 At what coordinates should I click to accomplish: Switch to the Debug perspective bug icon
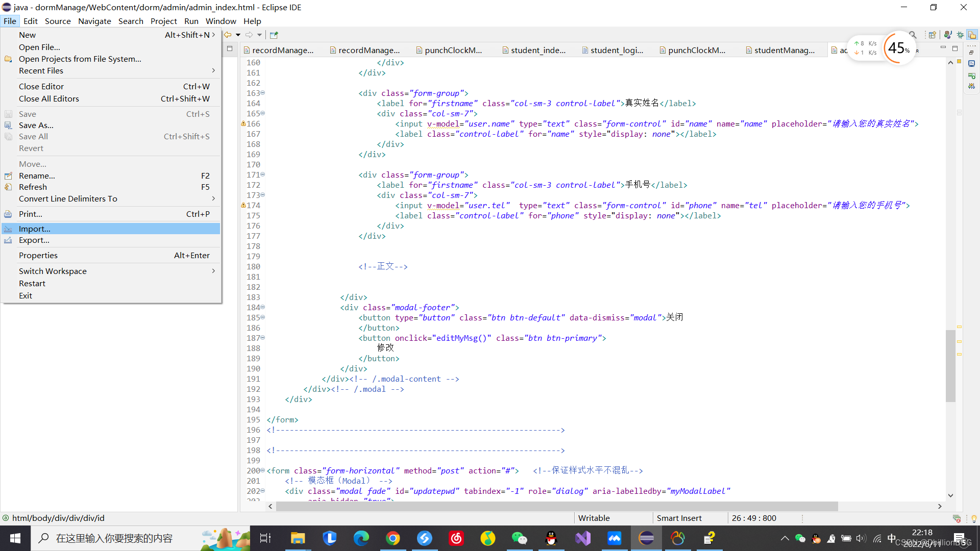960,35
